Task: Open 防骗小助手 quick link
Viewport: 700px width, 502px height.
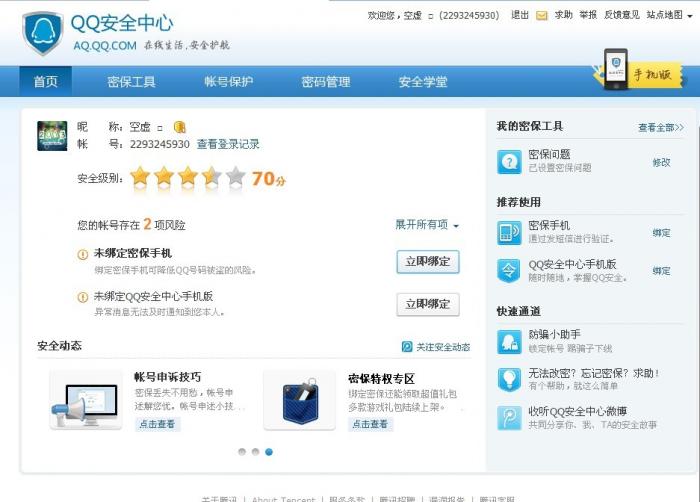Action: pyautogui.click(x=554, y=335)
